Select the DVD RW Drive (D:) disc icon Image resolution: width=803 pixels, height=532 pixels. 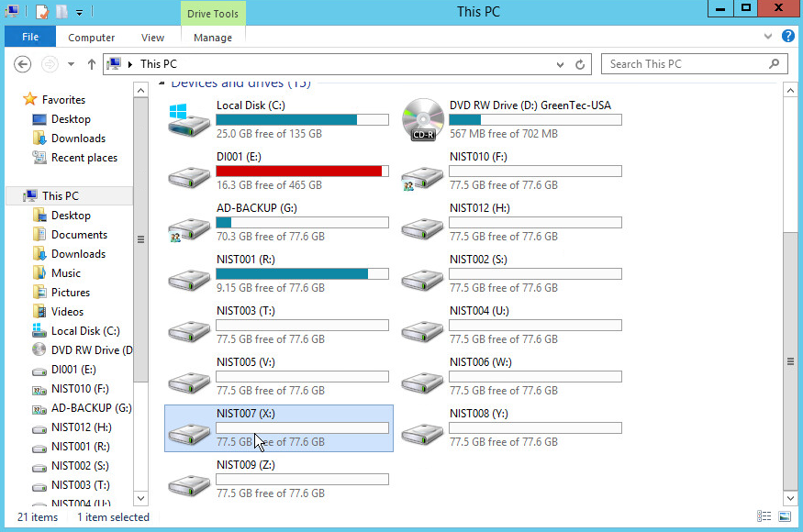pyautogui.click(x=423, y=120)
